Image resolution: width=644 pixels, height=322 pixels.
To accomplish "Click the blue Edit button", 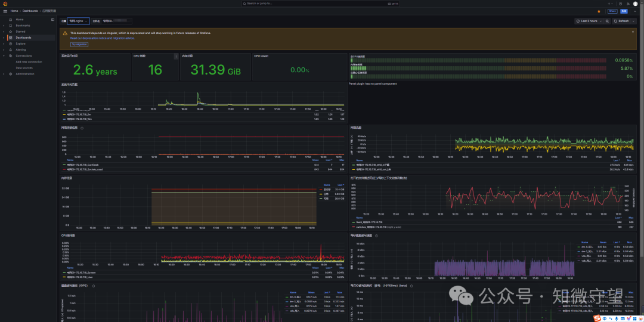I will point(624,11).
